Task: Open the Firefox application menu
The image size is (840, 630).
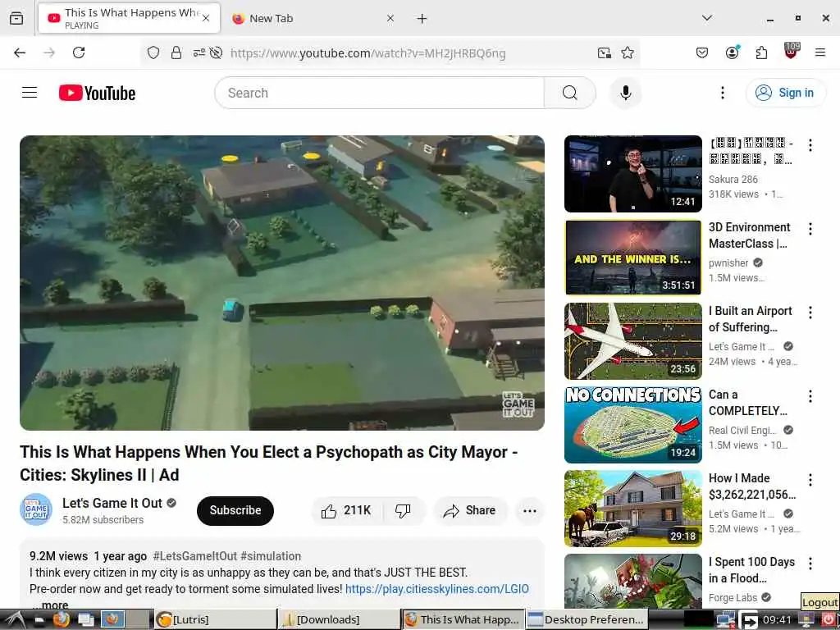Action: point(820,52)
